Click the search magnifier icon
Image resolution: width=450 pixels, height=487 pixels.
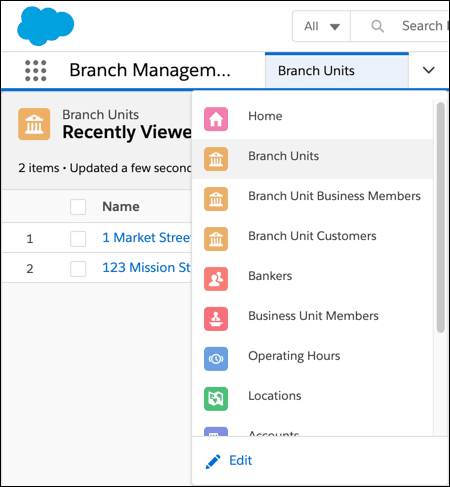pos(377,26)
